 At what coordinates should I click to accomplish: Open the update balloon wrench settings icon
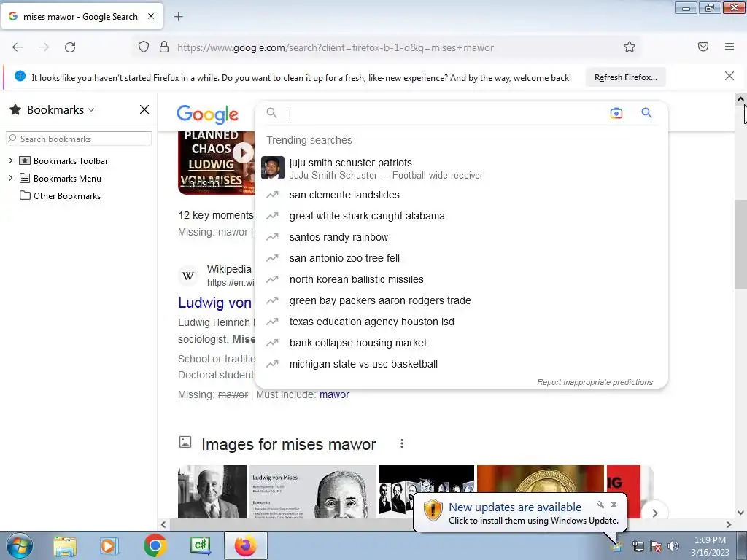(x=600, y=505)
